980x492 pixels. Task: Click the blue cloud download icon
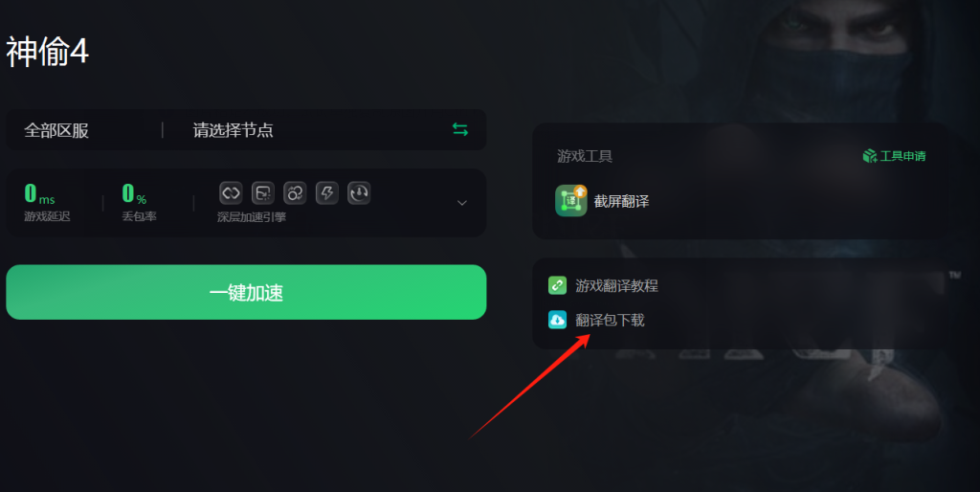[x=558, y=320]
